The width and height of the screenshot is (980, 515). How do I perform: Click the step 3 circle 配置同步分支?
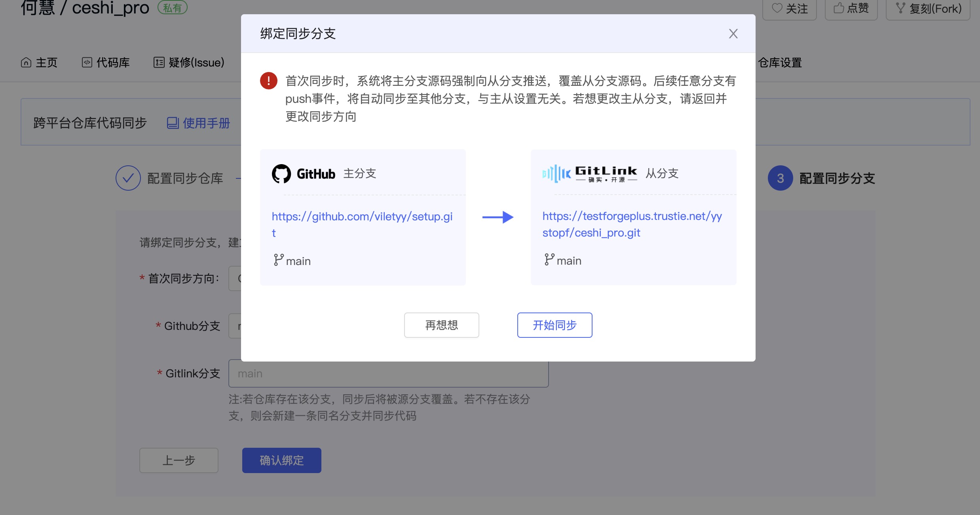(x=780, y=178)
